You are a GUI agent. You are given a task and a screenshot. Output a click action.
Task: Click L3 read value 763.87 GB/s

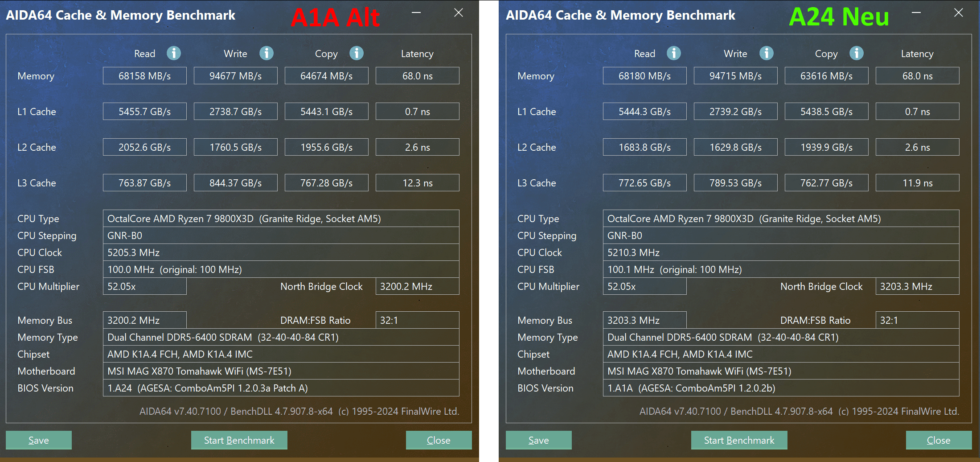tap(145, 183)
